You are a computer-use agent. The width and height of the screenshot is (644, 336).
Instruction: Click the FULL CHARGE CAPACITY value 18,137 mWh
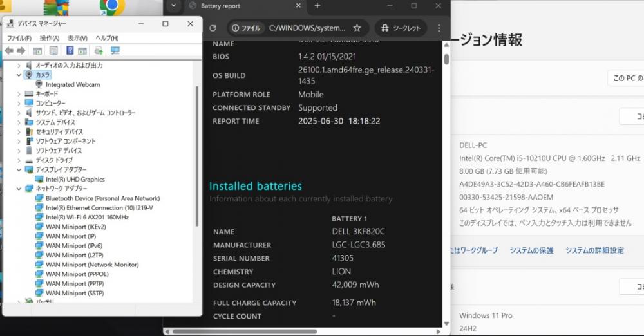click(354, 303)
